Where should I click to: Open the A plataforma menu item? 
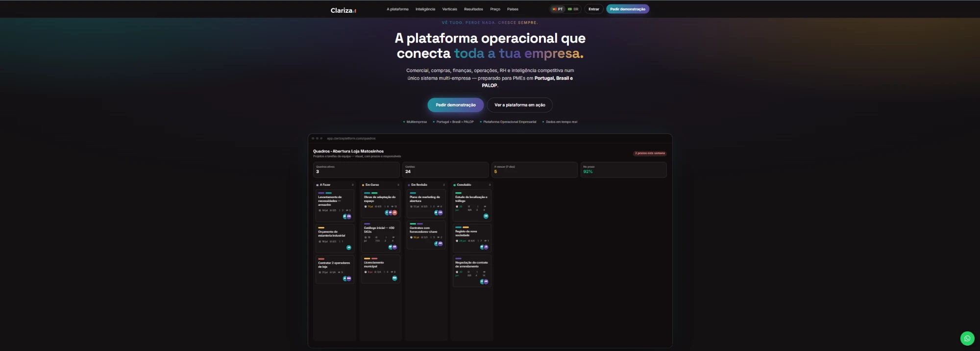[397, 9]
